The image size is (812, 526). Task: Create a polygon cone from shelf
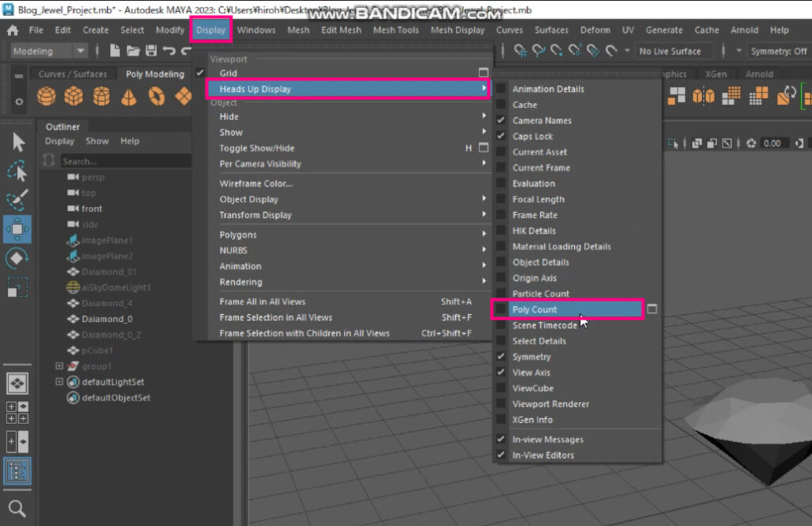click(128, 96)
